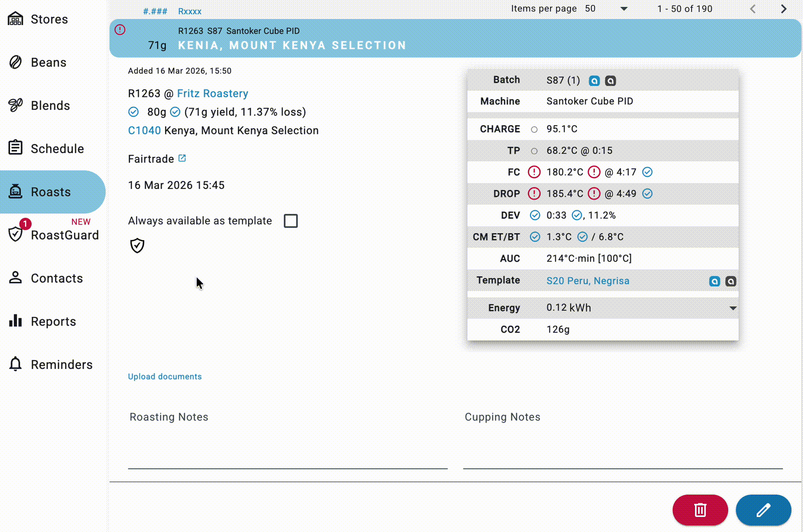The height and width of the screenshot is (532, 803).
Task: Toggle the CHARGE radio circle
Action: click(534, 129)
